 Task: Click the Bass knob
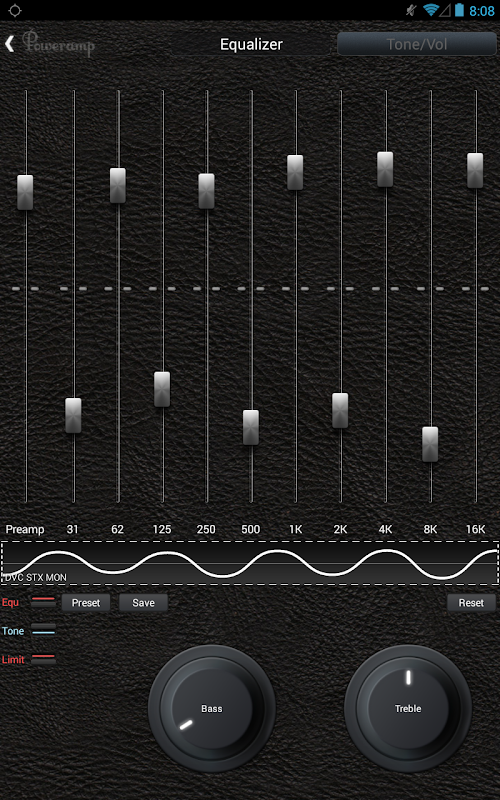(x=212, y=708)
